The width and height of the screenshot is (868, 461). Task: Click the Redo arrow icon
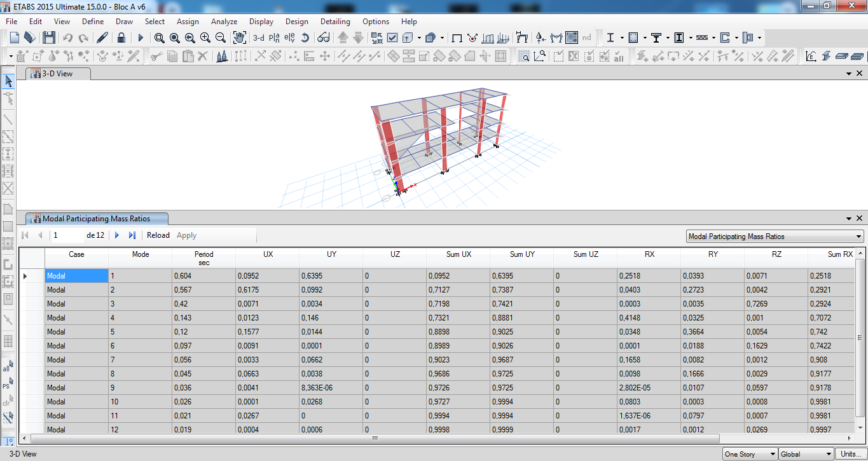pos(83,38)
